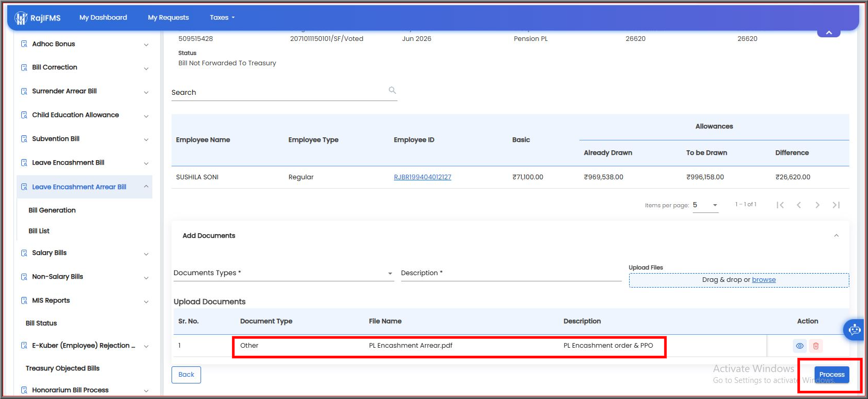Click the Subvention Bill sidebar icon
This screenshot has width=868, height=399.
coord(24,139)
